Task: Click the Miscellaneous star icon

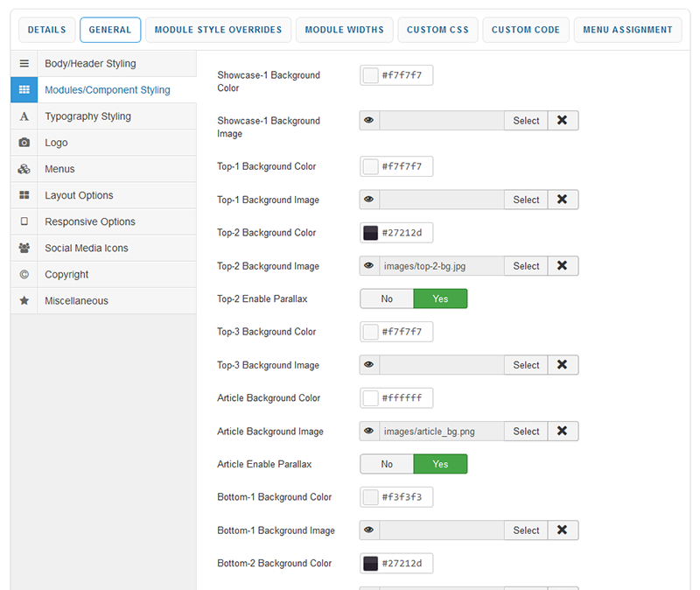Action: point(24,300)
